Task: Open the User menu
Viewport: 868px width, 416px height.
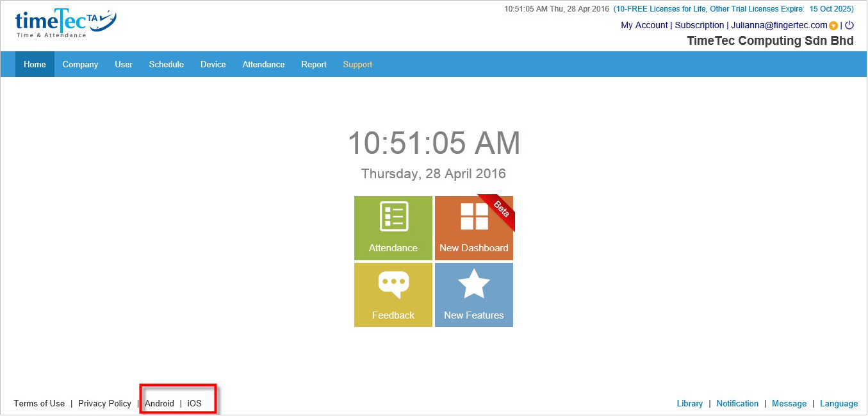Action: (124, 64)
